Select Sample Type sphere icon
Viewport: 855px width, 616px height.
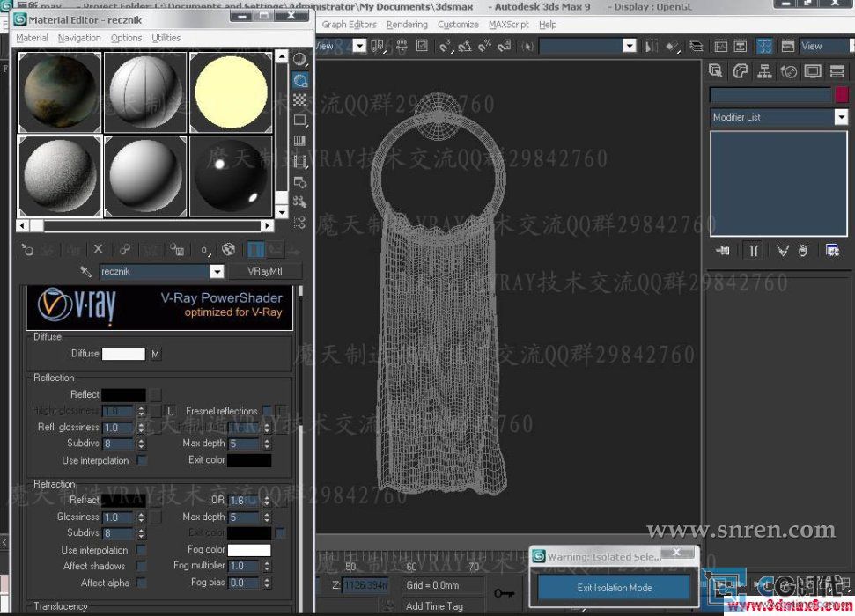299,59
